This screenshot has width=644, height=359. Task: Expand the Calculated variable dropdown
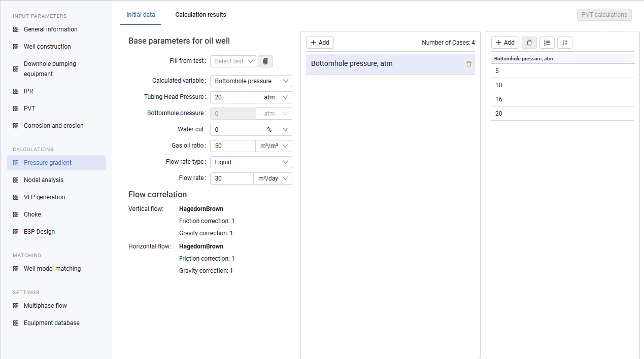click(x=251, y=81)
